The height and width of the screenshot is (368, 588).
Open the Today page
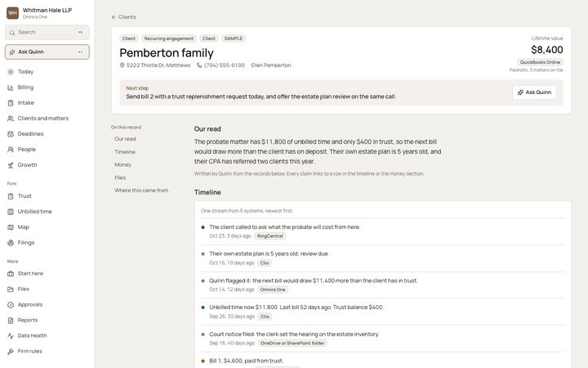click(x=47, y=72)
